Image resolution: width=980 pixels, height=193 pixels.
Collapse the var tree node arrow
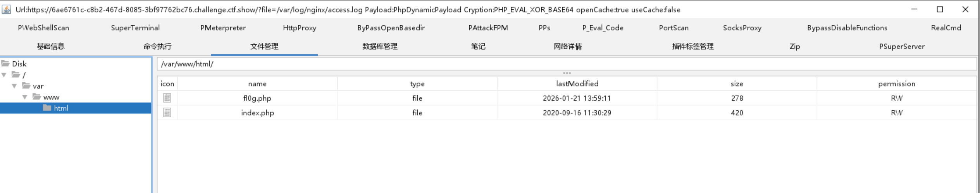14,86
